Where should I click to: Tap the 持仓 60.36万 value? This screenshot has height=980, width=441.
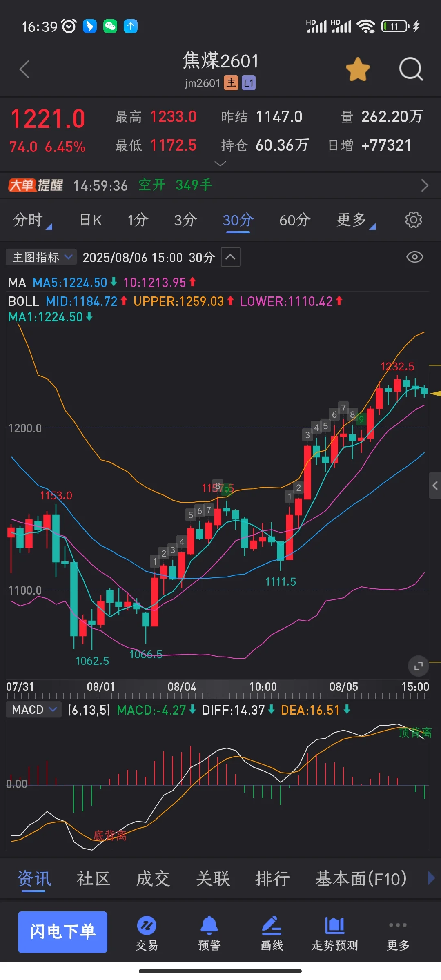pyautogui.click(x=265, y=145)
